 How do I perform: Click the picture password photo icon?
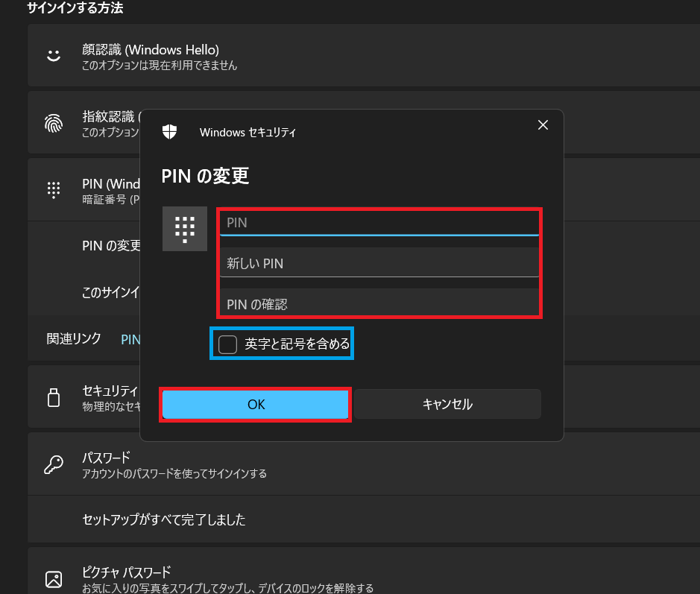point(53,578)
